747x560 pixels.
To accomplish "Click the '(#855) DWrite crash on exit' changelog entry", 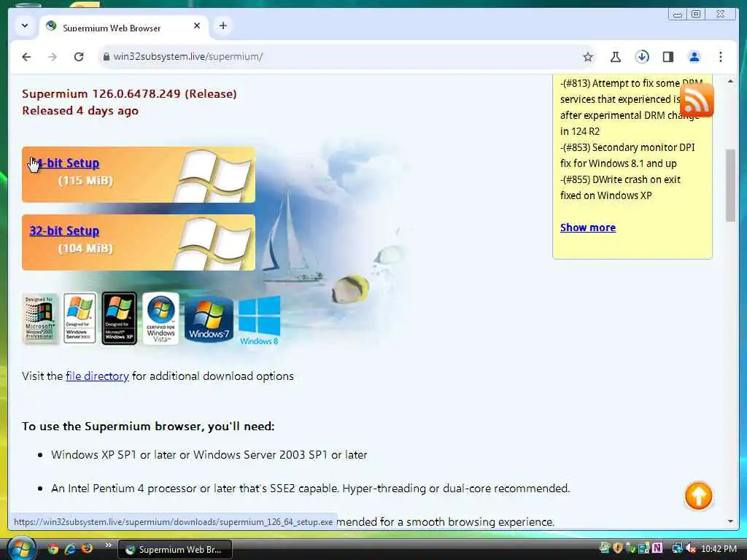I will tap(620, 187).
